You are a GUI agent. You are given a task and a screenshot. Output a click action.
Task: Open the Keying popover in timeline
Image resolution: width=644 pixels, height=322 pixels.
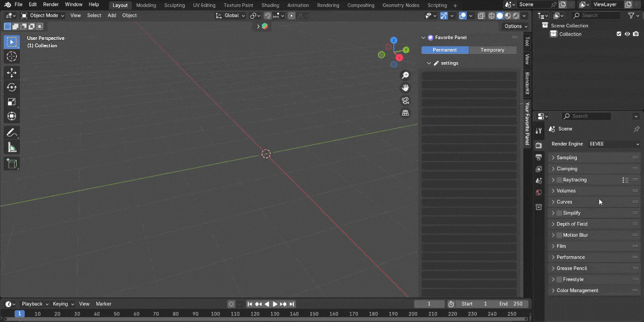pyautogui.click(x=63, y=305)
